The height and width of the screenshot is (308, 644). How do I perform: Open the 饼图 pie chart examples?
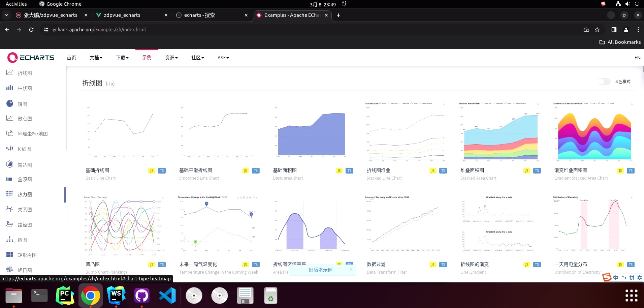pyautogui.click(x=10, y=103)
